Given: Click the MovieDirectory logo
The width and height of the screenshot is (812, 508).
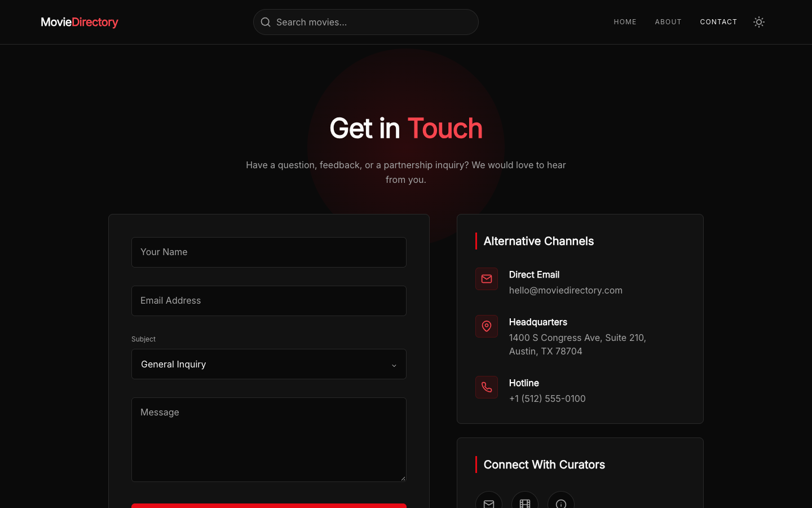Looking at the screenshot, I should coord(80,22).
